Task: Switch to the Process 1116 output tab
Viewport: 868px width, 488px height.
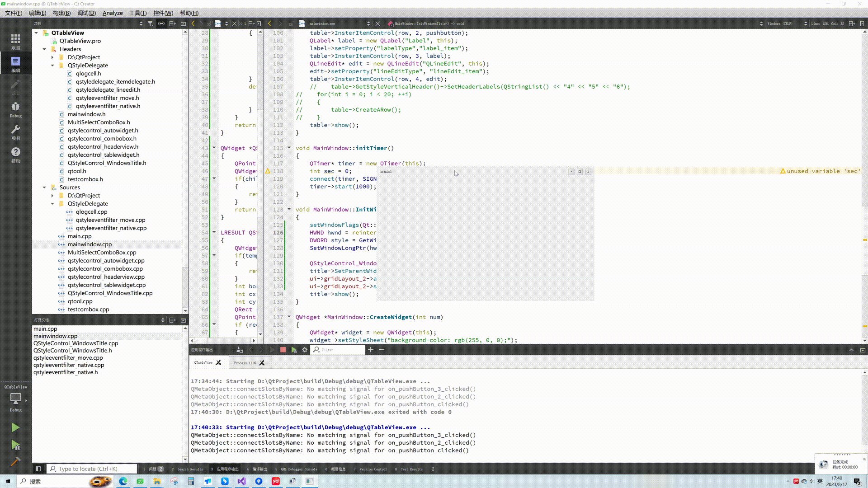Action: tap(245, 363)
